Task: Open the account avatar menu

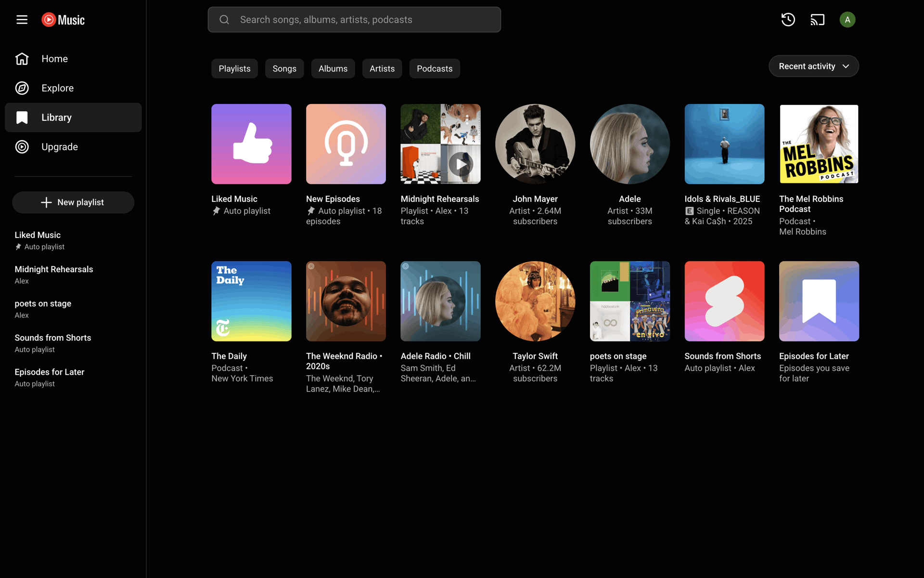Action: [x=847, y=20]
